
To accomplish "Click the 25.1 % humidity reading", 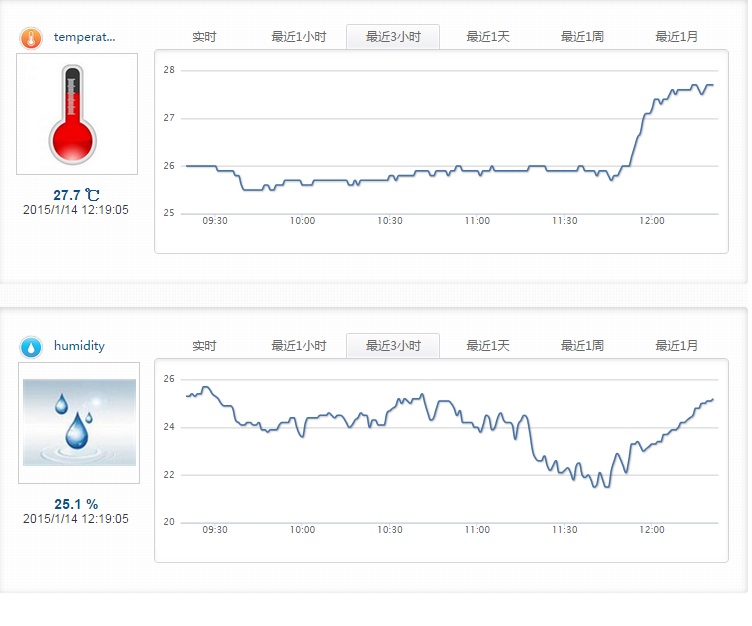I will (x=76, y=504).
